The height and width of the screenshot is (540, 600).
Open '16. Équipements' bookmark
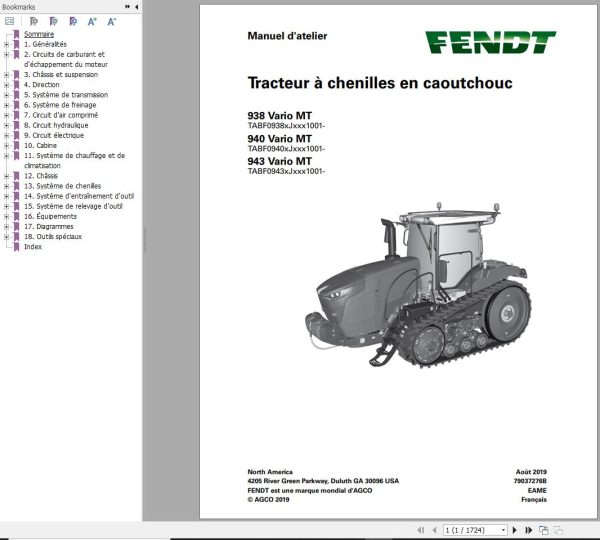50,217
